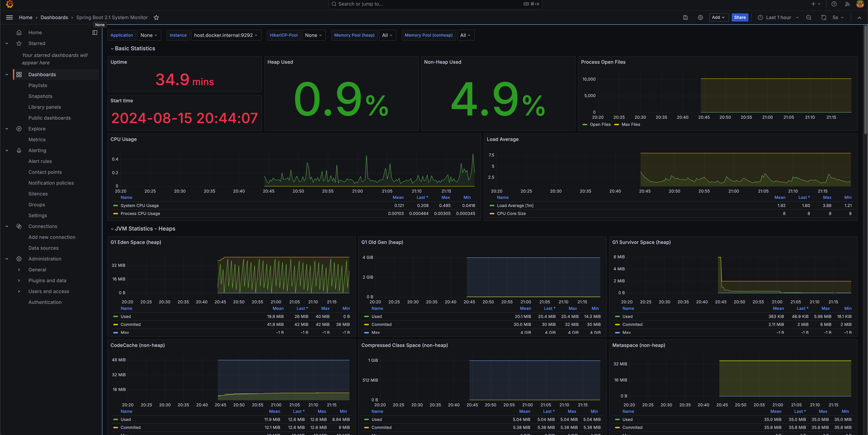Open the Instance host.docker.internal:9292 dropdown

tap(226, 35)
